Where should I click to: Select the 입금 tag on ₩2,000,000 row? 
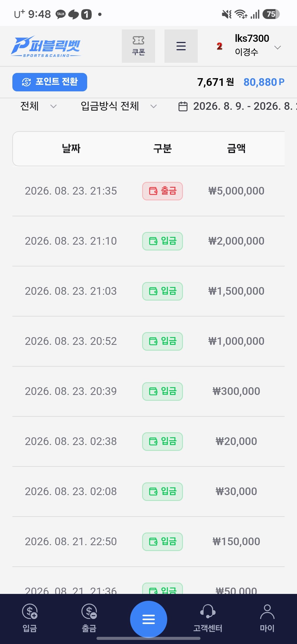pyautogui.click(x=163, y=241)
